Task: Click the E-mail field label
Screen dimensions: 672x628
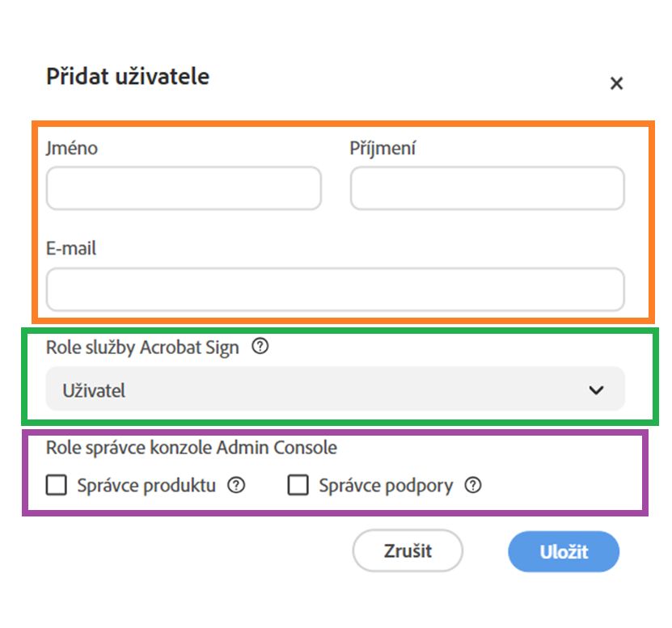Action: tap(71, 249)
